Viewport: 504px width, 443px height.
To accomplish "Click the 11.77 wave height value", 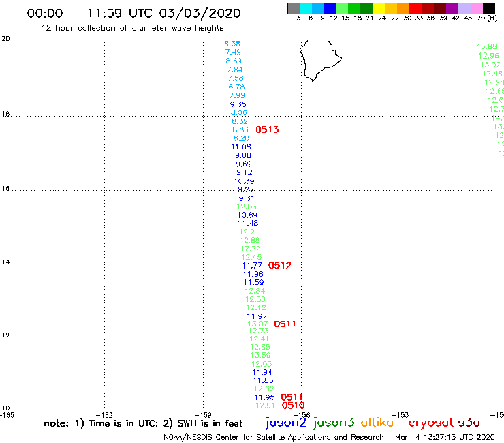I will coord(252,266).
